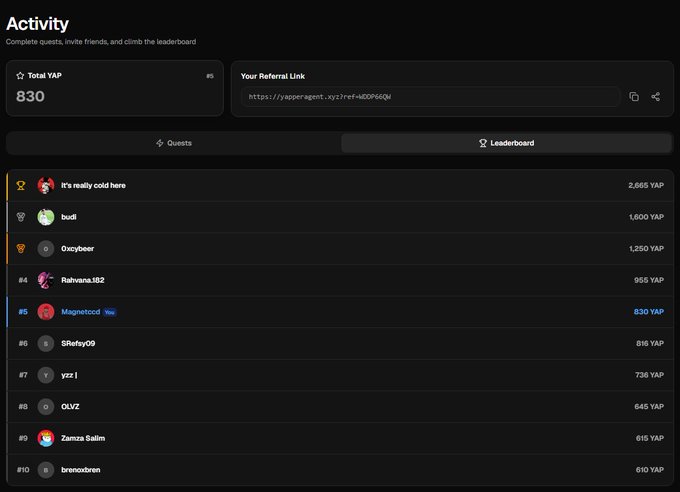Click the 'You' badge next to Magnetccd
The width and height of the screenshot is (680, 492).
[110, 312]
